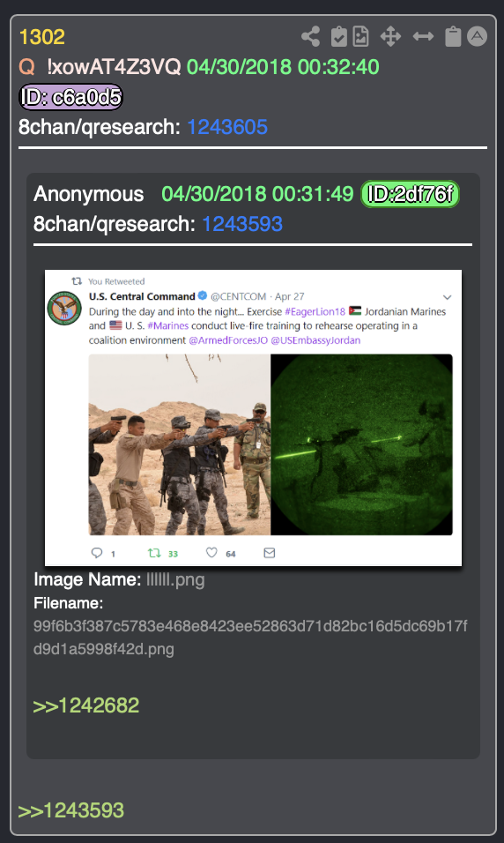
Task: Click the clipboard with checkmark icon
Action: 338,36
